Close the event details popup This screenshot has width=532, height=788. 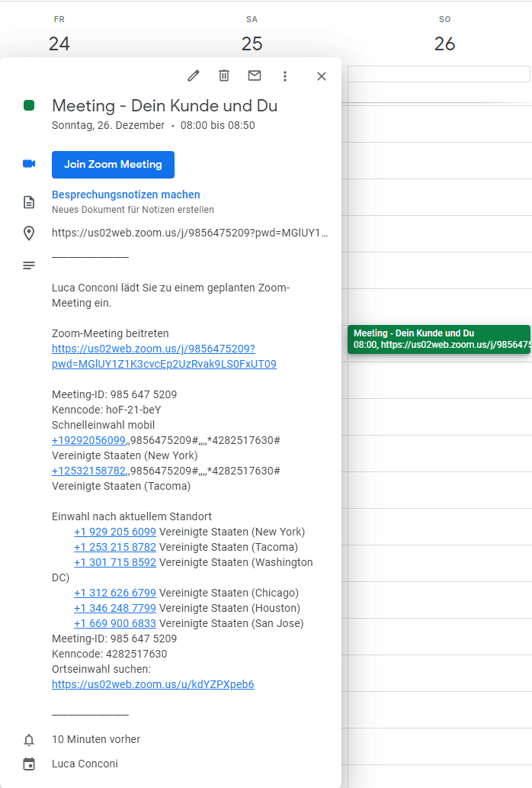coord(322,76)
